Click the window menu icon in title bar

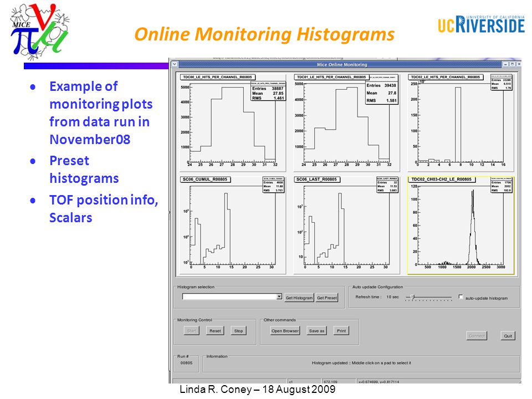point(175,64)
